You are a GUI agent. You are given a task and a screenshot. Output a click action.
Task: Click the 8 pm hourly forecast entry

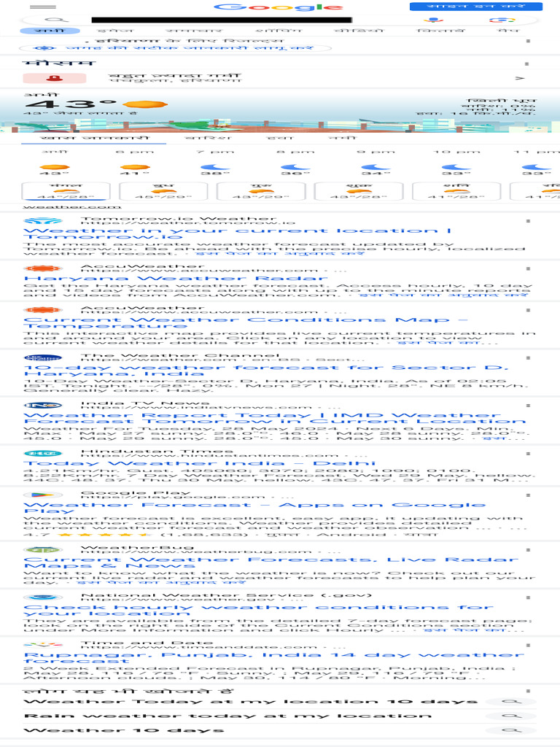[x=295, y=163]
